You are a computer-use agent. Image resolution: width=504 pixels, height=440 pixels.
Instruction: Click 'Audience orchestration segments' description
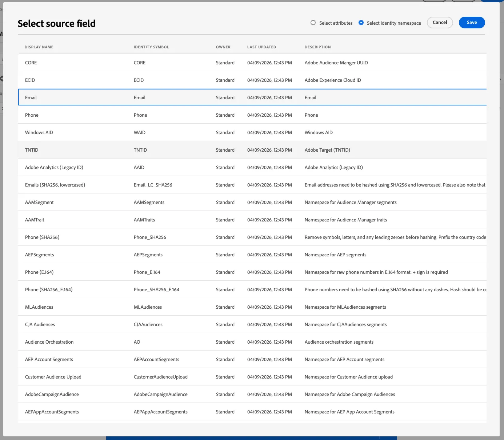pos(339,342)
